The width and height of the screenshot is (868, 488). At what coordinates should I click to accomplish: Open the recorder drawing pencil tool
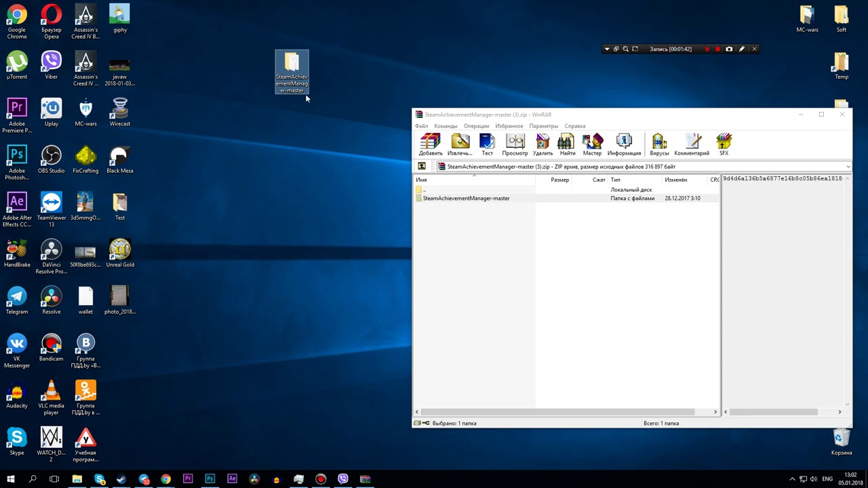(x=741, y=49)
